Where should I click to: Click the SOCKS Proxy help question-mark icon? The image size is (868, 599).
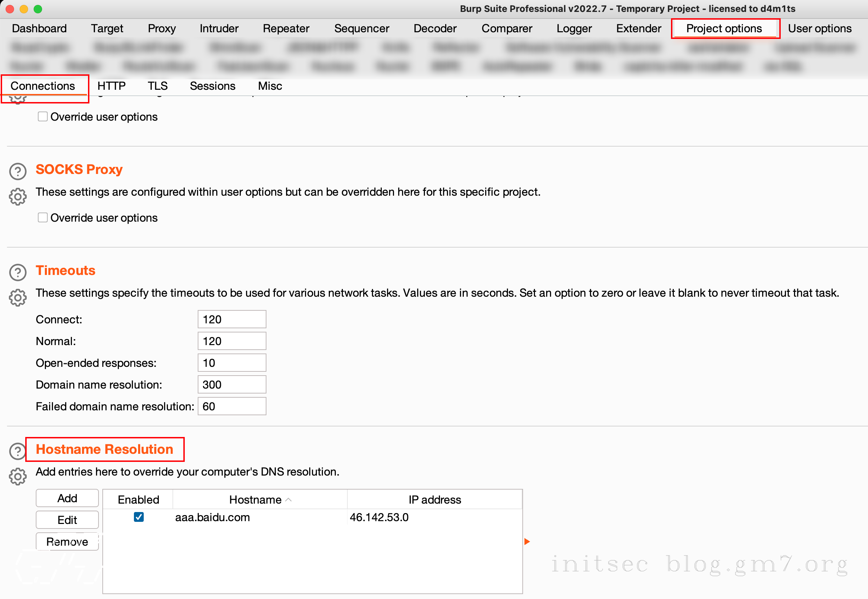tap(18, 171)
